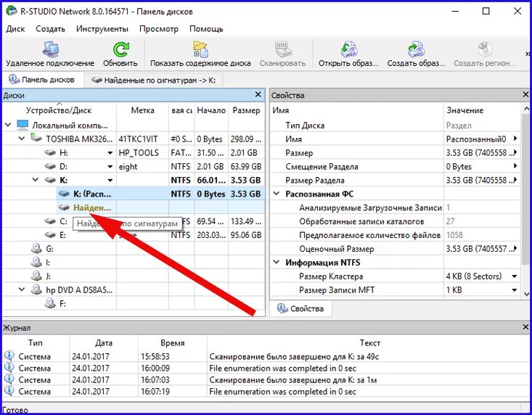Click the hp DVD A DS8A5 drive icon
The height and width of the screenshot is (415, 532).
[x=36, y=289]
